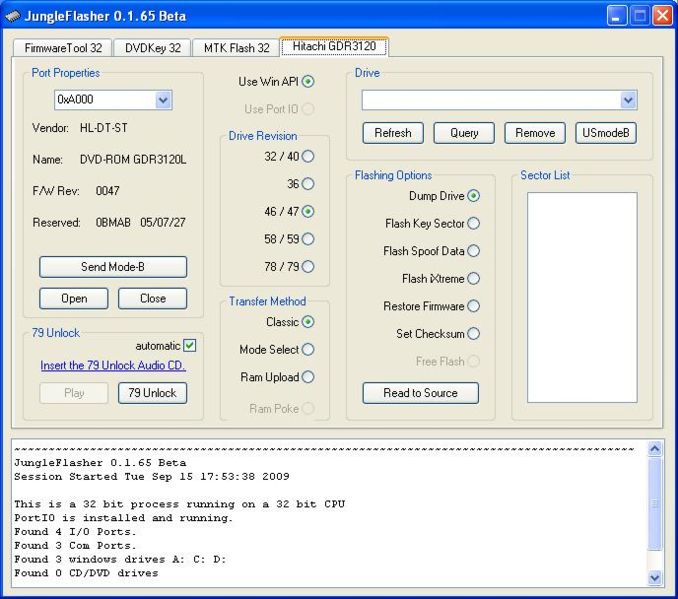Click the Open port button
This screenshot has width=678, height=599.
coord(74,298)
